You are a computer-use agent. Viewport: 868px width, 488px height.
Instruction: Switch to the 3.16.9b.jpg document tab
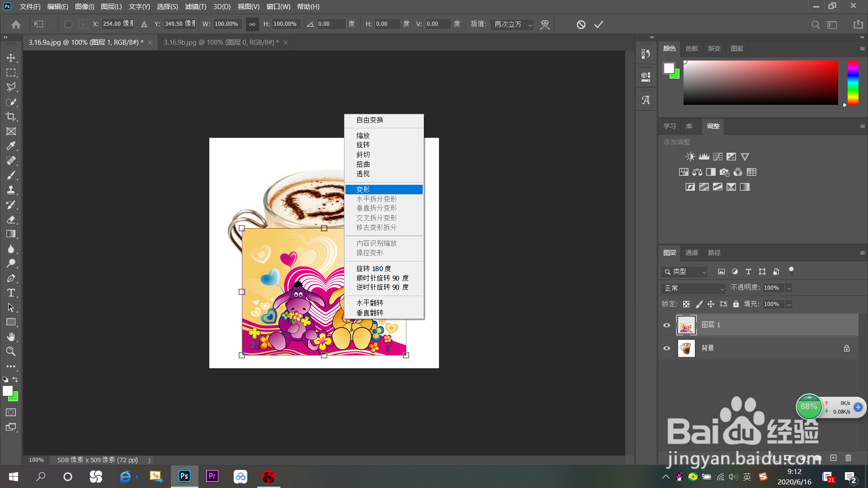pos(221,42)
